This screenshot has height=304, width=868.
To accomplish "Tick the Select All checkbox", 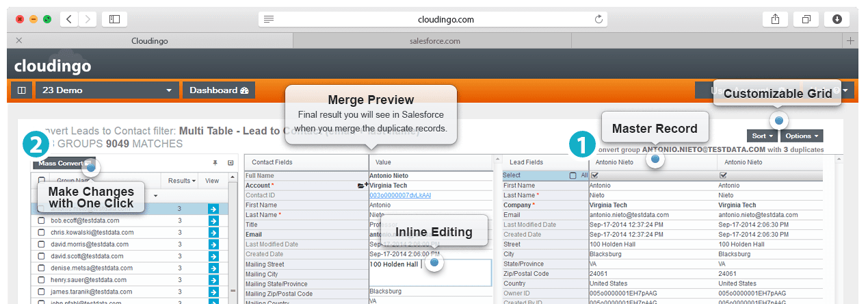I will [573, 176].
